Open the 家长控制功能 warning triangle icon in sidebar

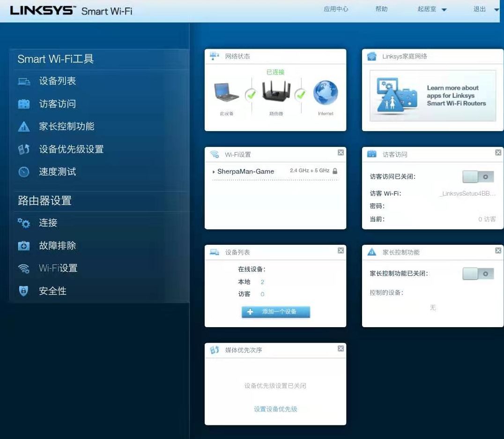24,126
